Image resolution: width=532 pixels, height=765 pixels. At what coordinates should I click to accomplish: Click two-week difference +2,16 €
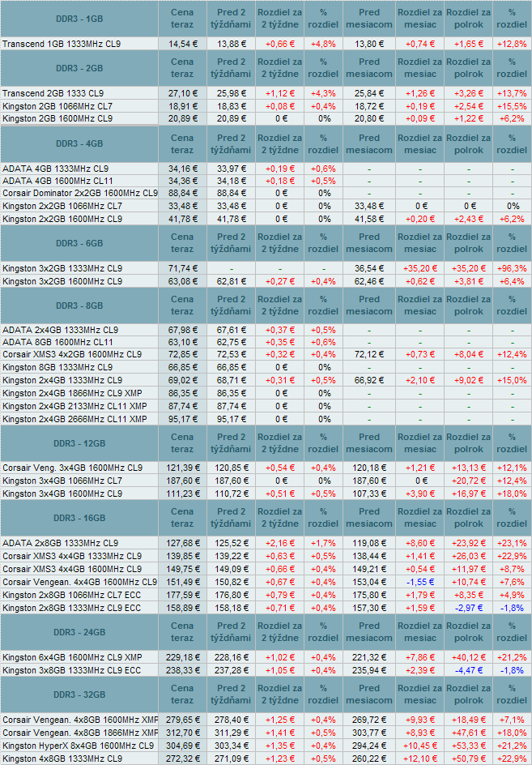[280, 544]
